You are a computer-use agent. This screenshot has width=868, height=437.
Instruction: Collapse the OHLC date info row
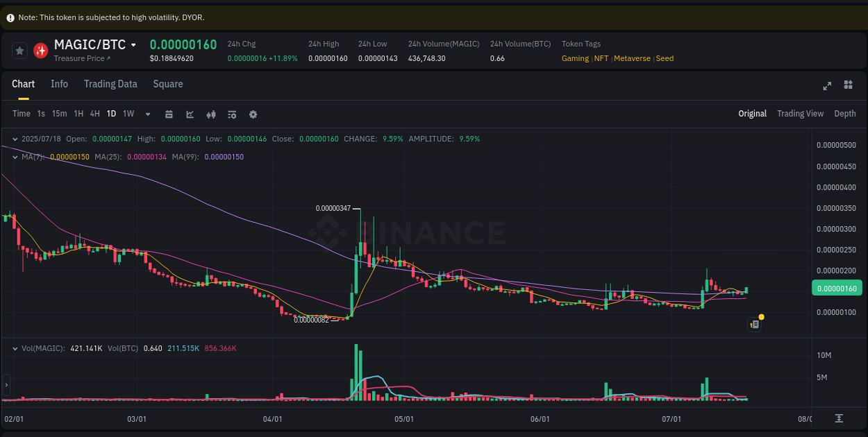pyautogui.click(x=15, y=139)
